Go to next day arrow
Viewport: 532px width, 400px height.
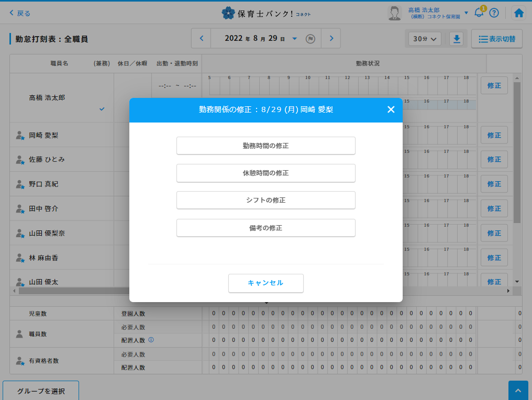point(330,39)
